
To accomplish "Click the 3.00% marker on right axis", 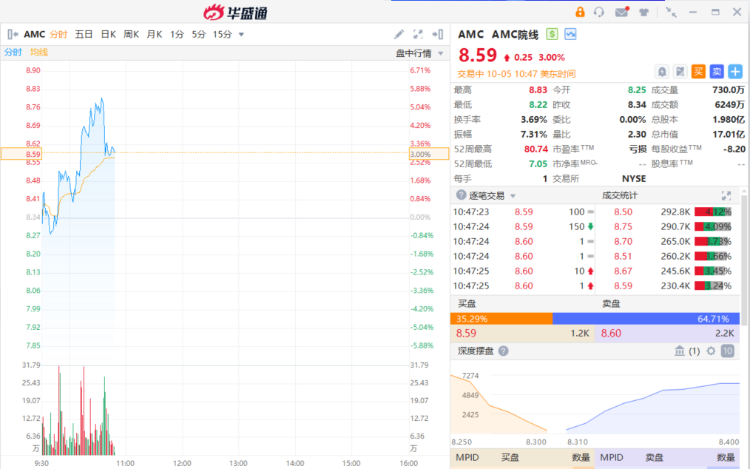I will click(429, 154).
